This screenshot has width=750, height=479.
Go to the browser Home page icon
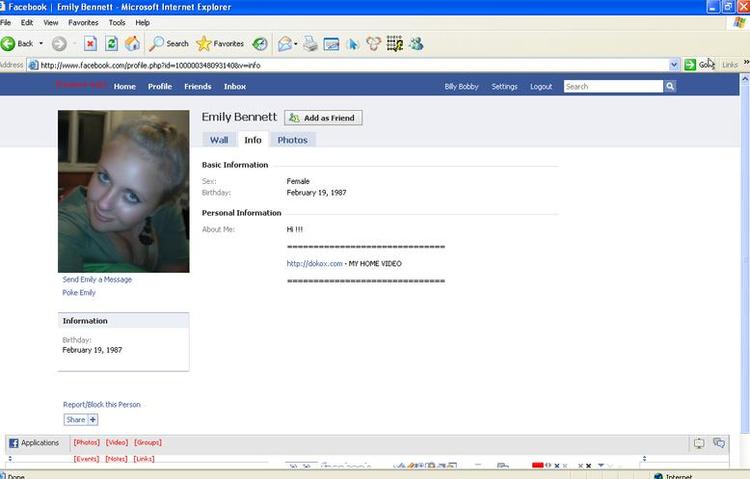pyautogui.click(x=132, y=44)
